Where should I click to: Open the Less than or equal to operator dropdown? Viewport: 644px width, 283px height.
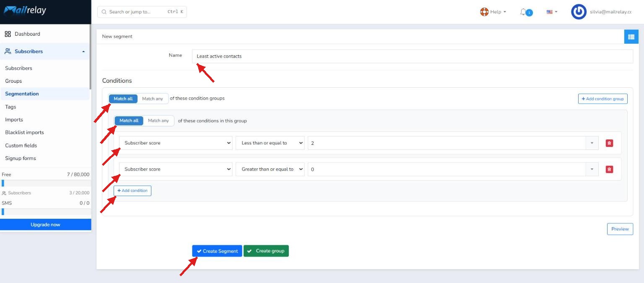pos(270,143)
